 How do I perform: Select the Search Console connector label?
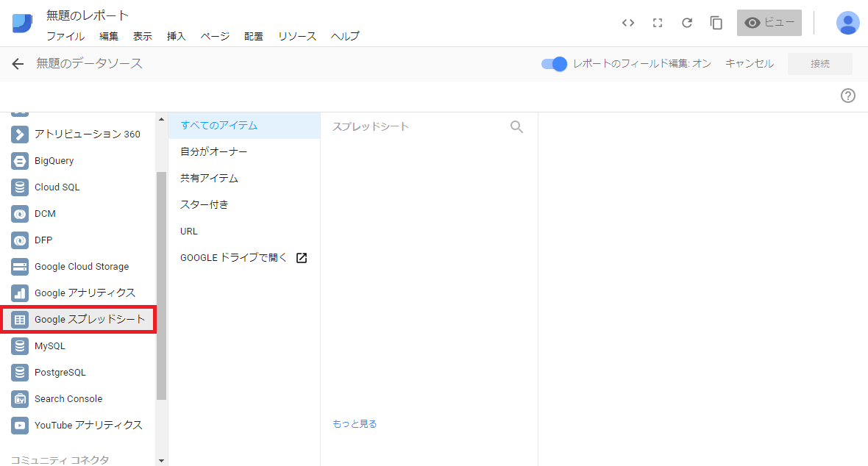(68, 399)
